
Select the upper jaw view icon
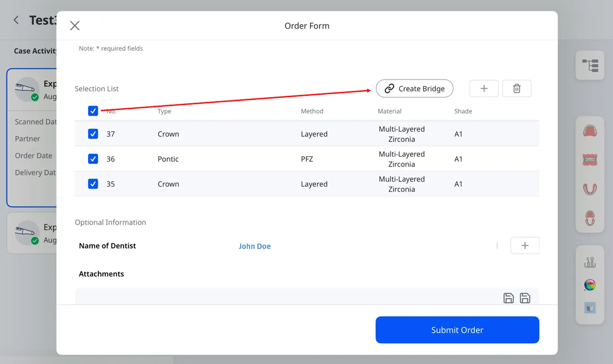pos(590,131)
